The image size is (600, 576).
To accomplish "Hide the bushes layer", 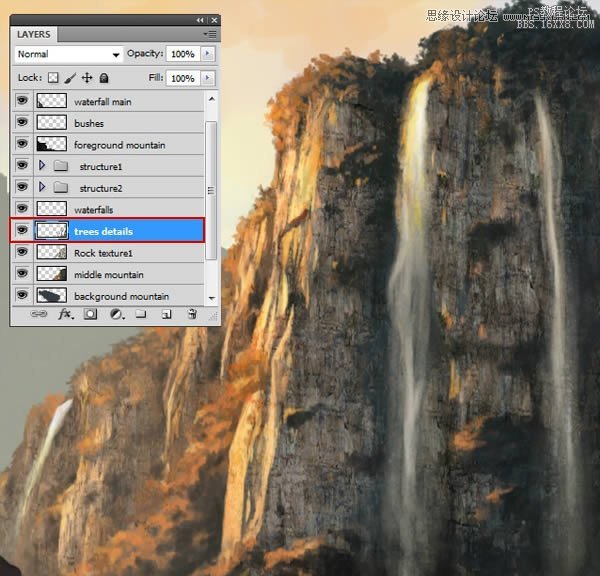I will pos(22,122).
